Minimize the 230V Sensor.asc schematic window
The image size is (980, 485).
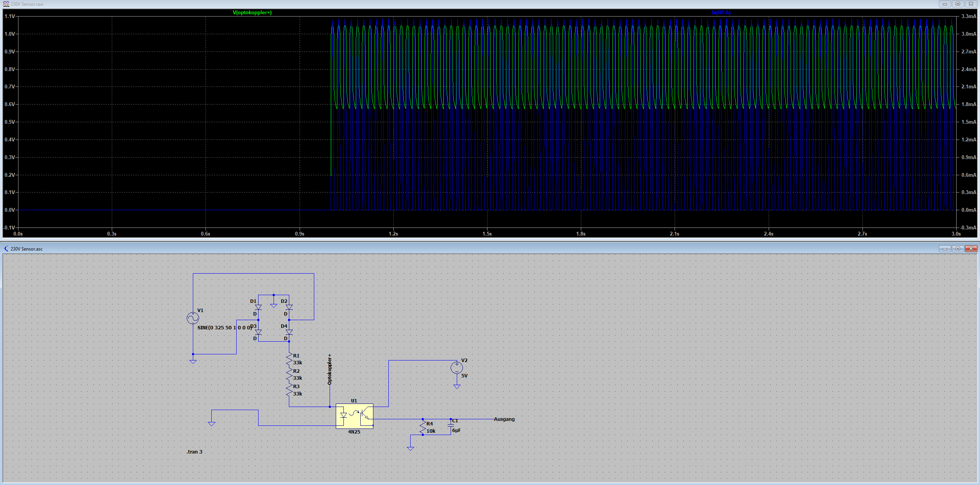(945, 249)
